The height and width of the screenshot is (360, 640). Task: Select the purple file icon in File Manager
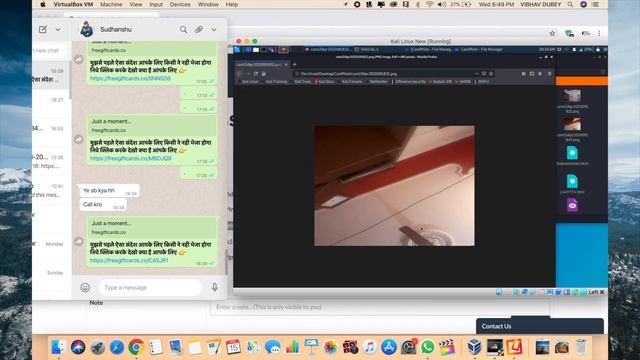(572, 205)
